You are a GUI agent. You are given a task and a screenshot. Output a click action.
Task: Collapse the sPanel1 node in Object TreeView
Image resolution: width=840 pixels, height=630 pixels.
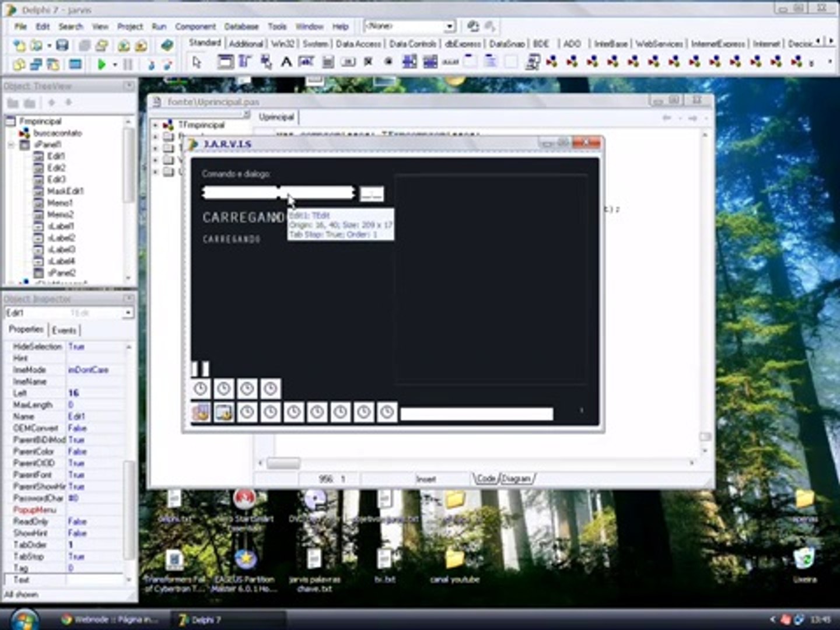11,145
